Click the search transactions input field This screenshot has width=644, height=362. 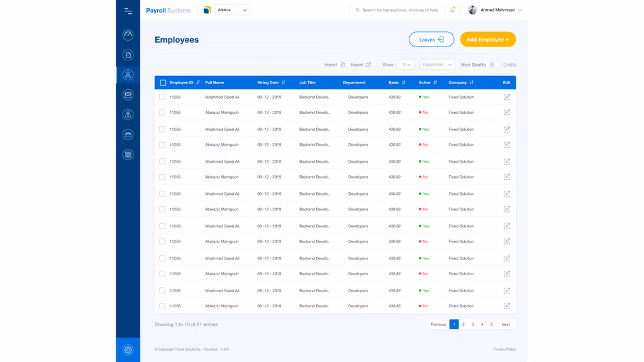point(400,10)
